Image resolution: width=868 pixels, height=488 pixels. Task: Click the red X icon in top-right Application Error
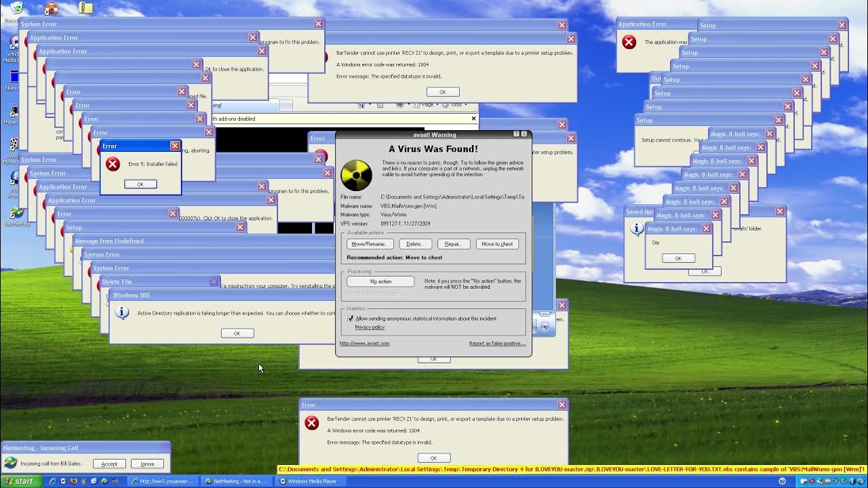pyautogui.click(x=629, y=42)
